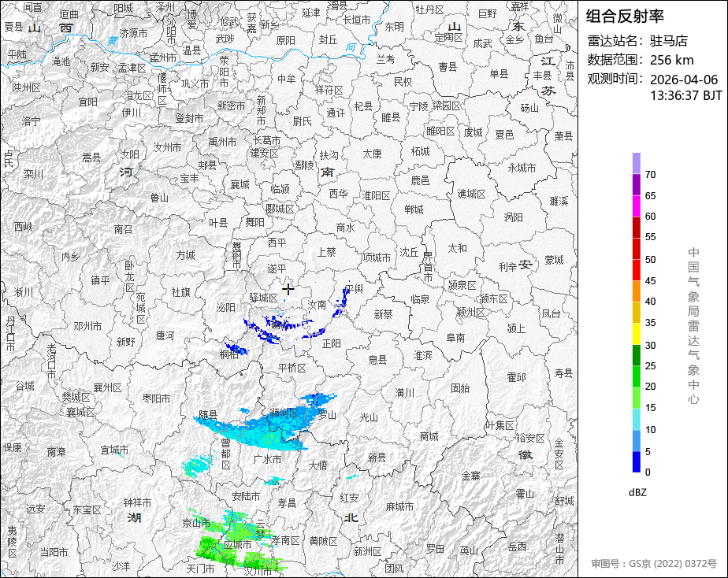Pick the cyan 10–15 dBZ legend segment

coord(636,420)
